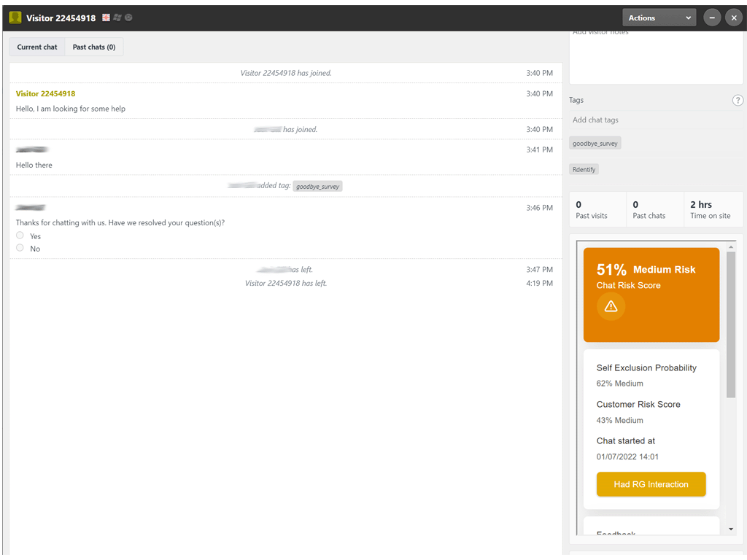Click the browser icon beside visitor name
Viewport: 747px width, 560px height.
pyautogui.click(x=128, y=17)
